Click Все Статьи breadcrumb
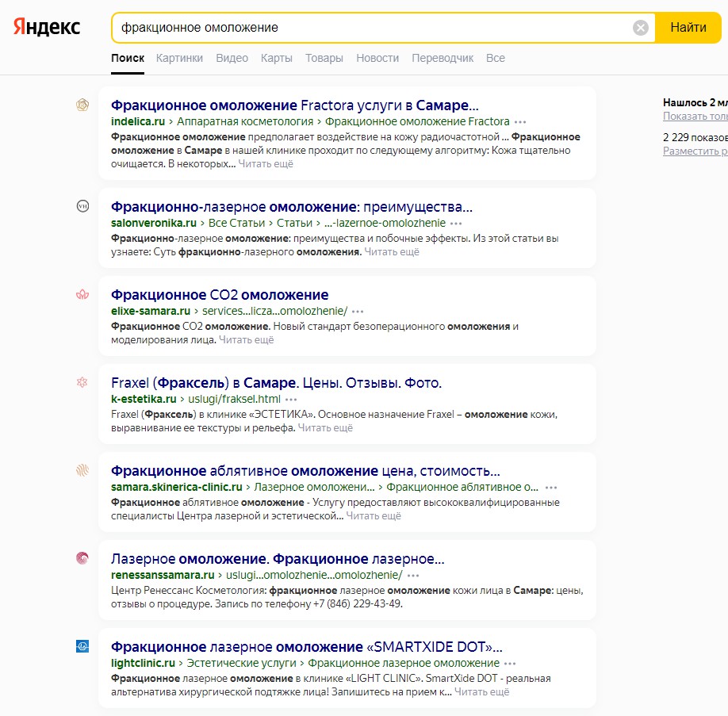 click(236, 224)
